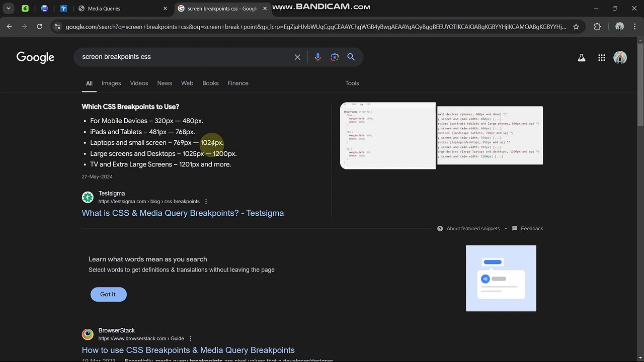Dismiss tip with Got it button

tap(108, 295)
